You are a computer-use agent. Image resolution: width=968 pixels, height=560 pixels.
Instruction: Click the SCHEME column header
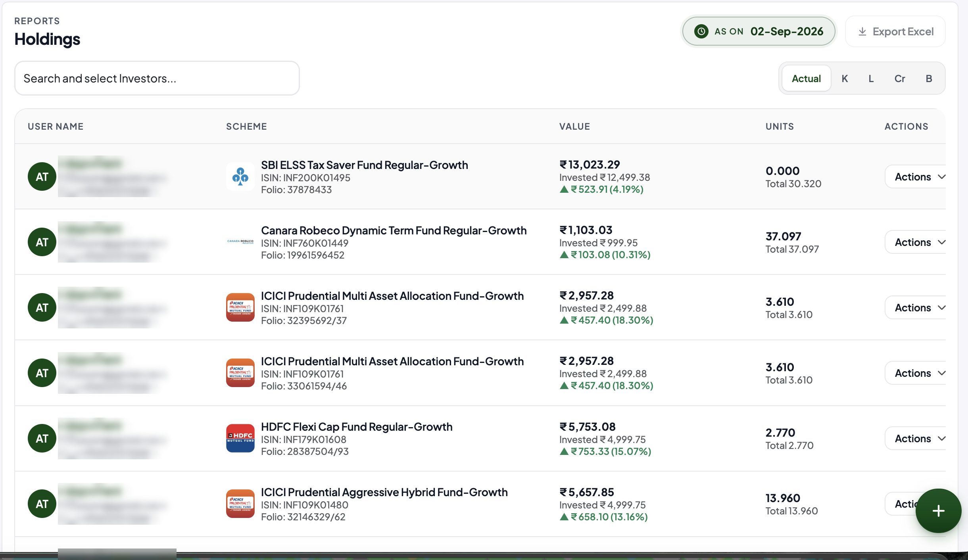click(246, 126)
